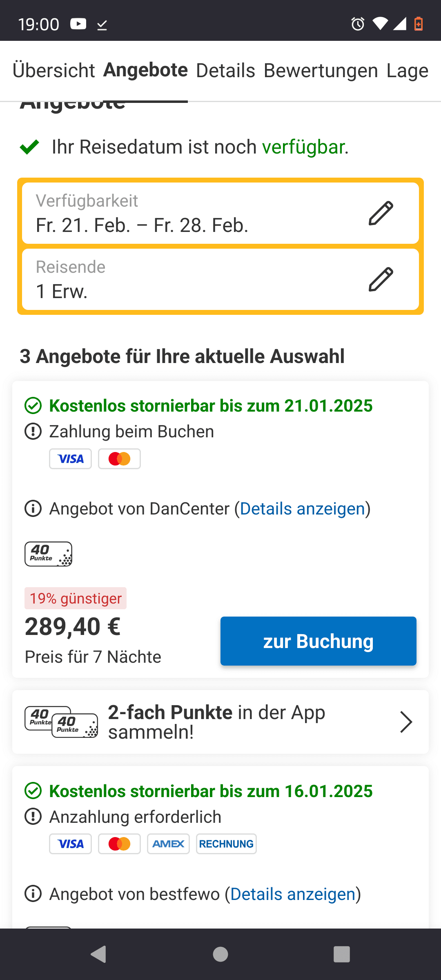Tap the AMEX payment icon
Viewport: 441px width, 980px height.
(168, 844)
